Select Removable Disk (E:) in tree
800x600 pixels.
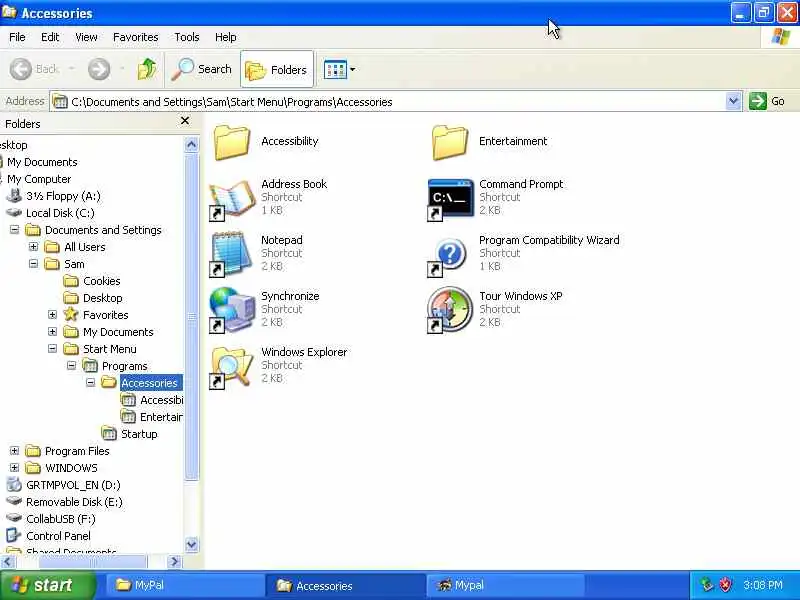coord(74,502)
